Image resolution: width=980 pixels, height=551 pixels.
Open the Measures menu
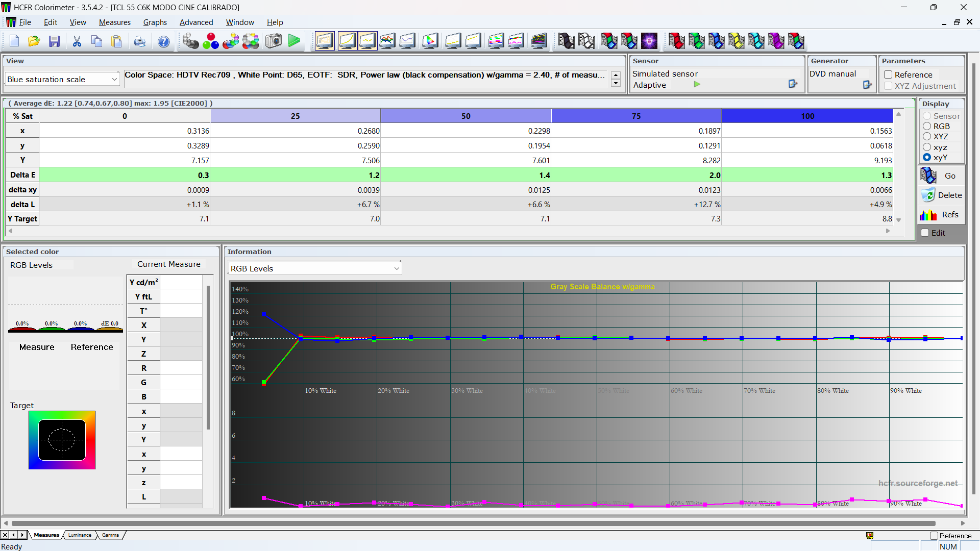pyautogui.click(x=115, y=22)
